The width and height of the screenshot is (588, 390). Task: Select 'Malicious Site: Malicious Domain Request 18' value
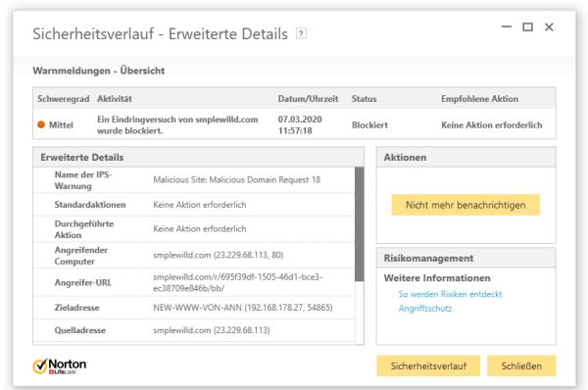pos(236,179)
